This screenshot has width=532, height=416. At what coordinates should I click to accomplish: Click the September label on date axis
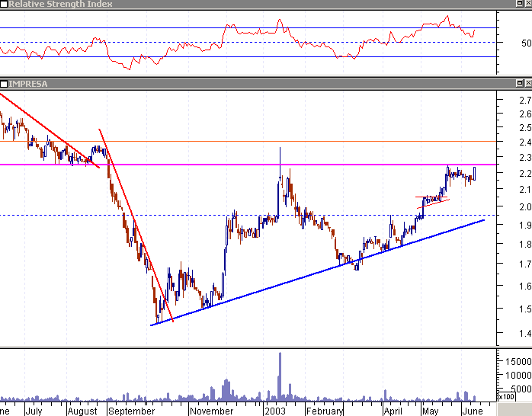[131, 411]
